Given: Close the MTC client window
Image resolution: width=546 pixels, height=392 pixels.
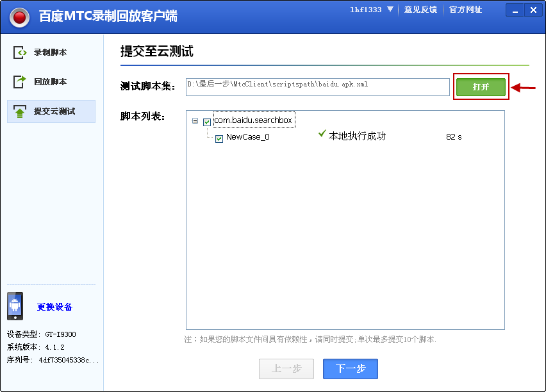Looking at the screenshot, I should (x=533, y=10).
